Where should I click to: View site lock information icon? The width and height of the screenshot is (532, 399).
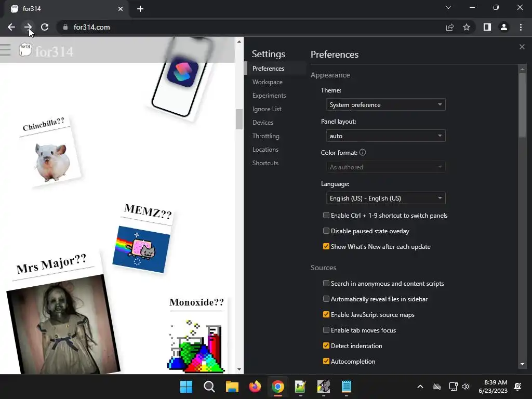(65, 27)
